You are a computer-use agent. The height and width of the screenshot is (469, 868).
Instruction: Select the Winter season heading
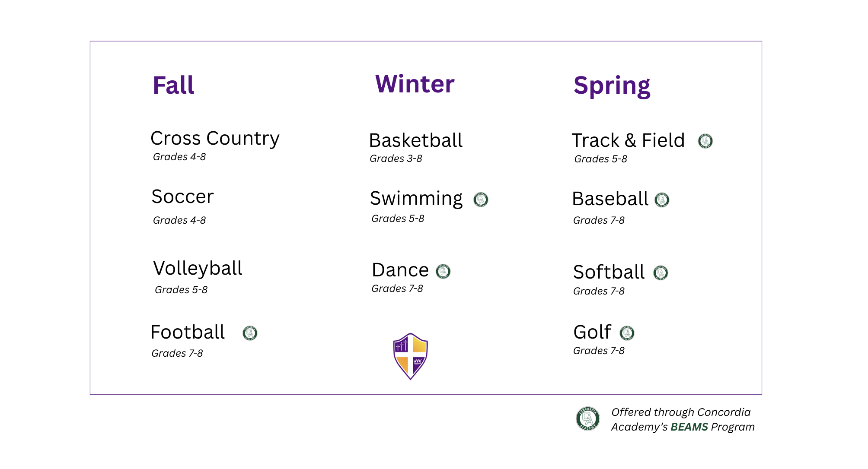coord(415,84)
